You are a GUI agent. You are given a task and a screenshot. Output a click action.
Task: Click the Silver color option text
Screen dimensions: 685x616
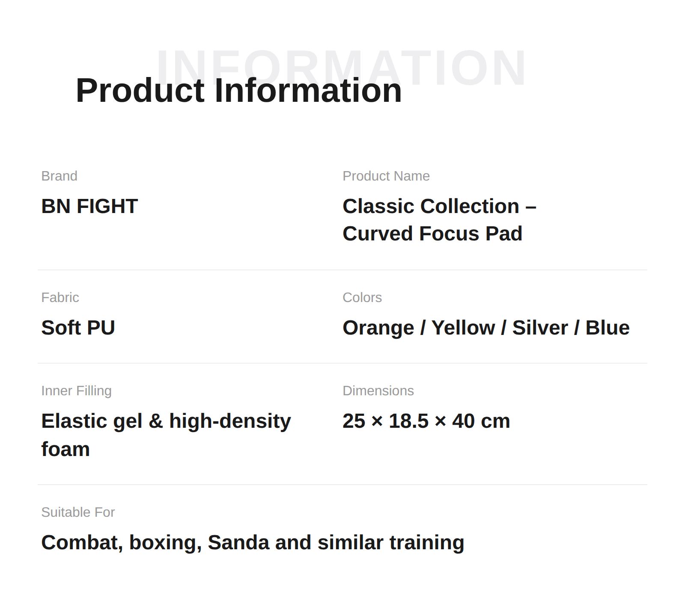pos(540,328)
